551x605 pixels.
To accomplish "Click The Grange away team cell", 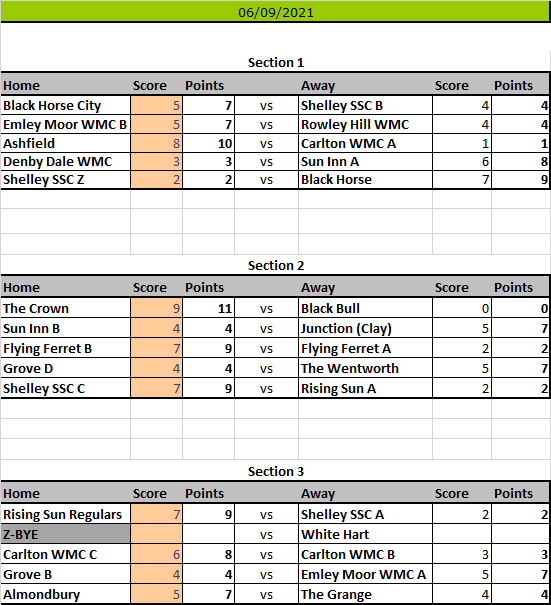I will [x=365, y=594].
